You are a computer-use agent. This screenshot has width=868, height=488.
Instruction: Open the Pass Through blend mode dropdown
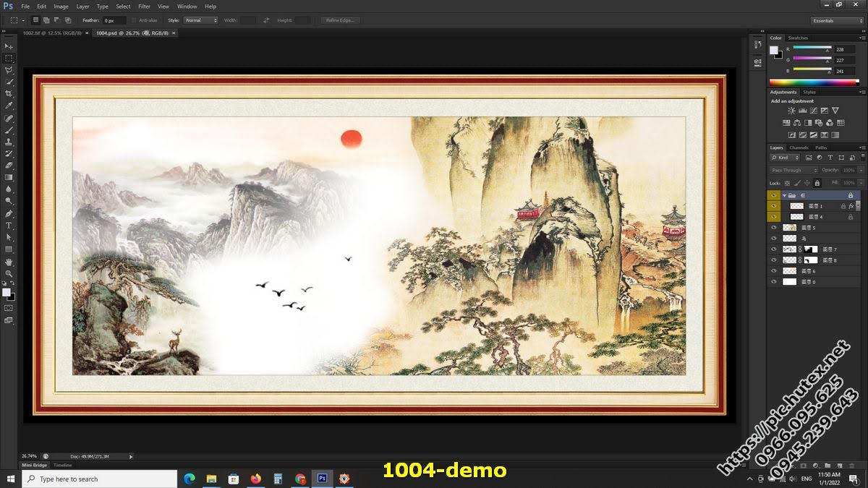[x=794, y=170]
